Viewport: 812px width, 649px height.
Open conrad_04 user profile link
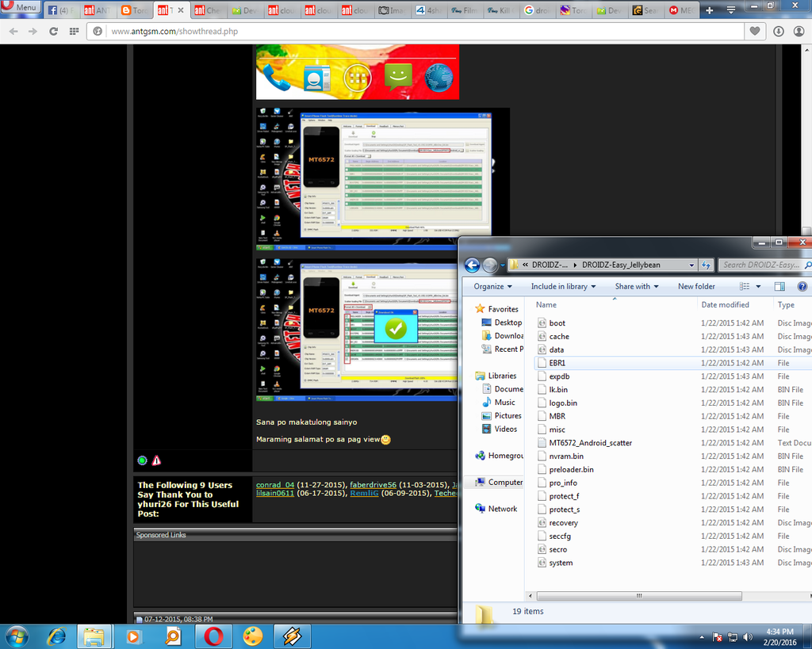click(x=275, y=484)
